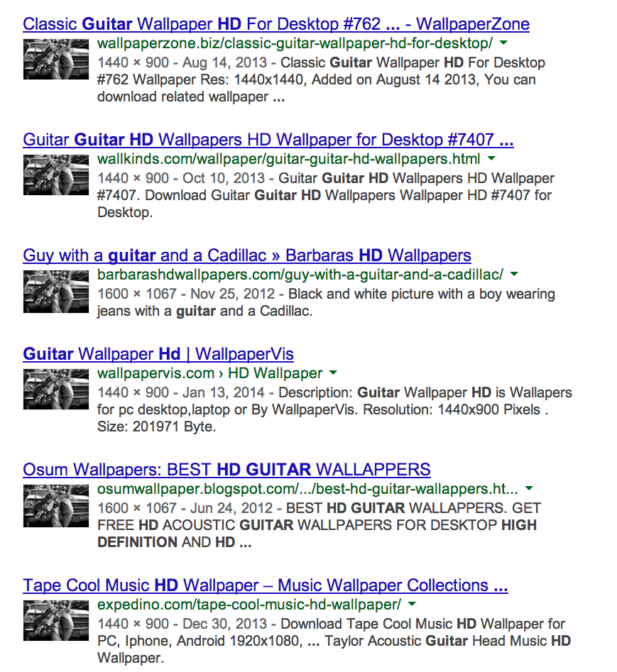Click the wallpaperzone.biz/classic-guitar-wallpaper-hd-for-desktop/ URL text
This screenshot has height=672, width=617.
tap(295, 43)
